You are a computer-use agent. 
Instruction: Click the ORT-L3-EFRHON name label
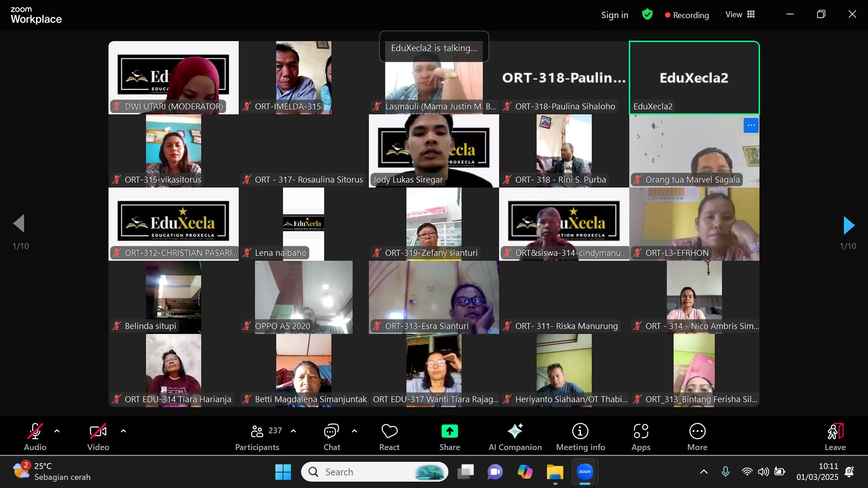point(677,253)
